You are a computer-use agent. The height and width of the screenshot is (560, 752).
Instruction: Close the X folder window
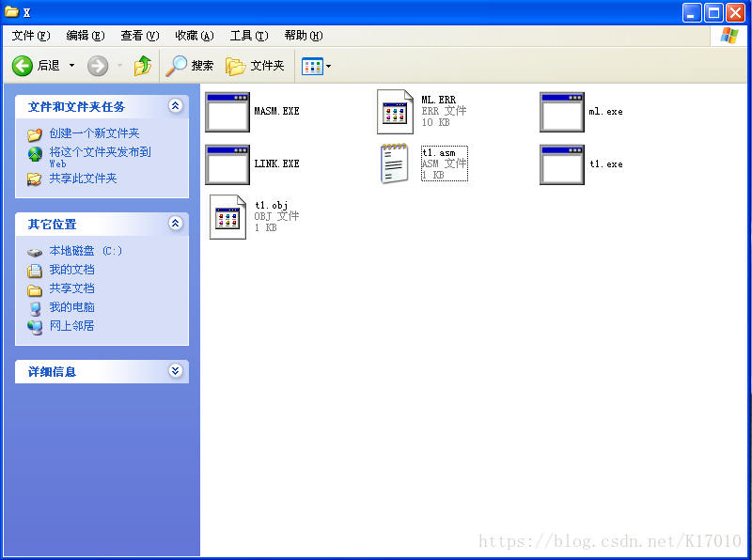[x=735, y=13]
